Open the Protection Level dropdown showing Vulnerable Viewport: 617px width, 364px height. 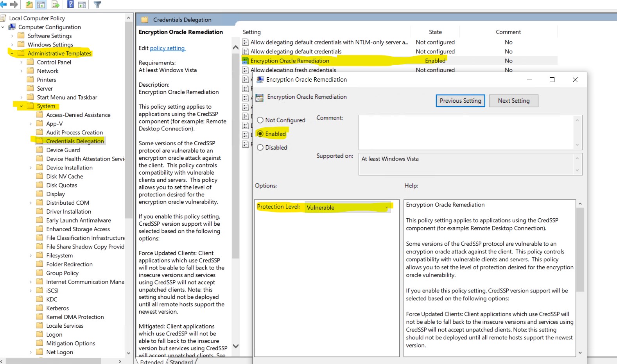[348, 207]
